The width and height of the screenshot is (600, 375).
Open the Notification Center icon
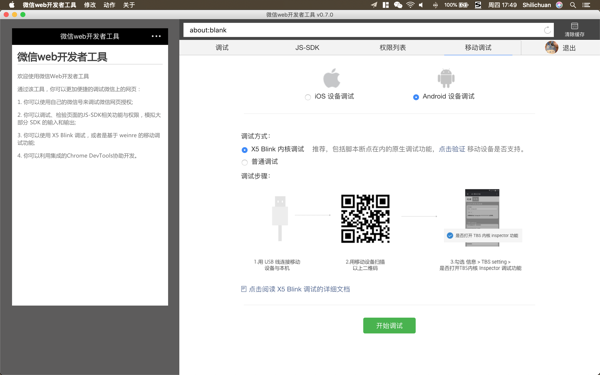pyautogui.click(x=586, y=5)
